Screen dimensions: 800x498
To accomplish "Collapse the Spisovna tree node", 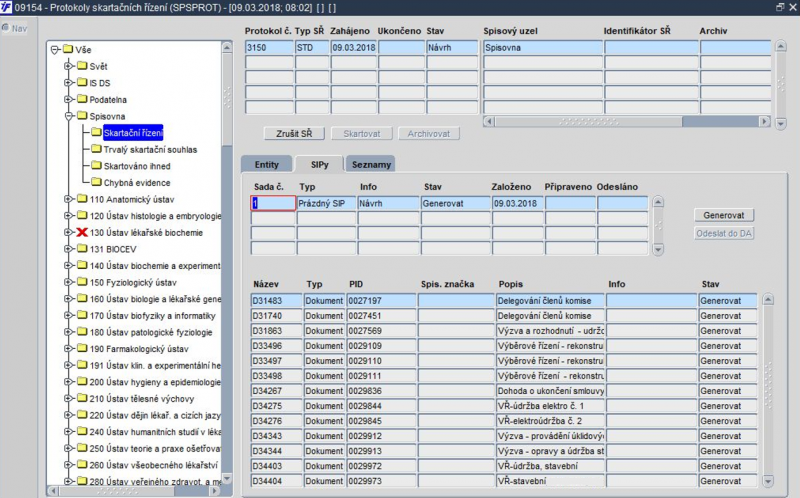I will pos(69,116).
